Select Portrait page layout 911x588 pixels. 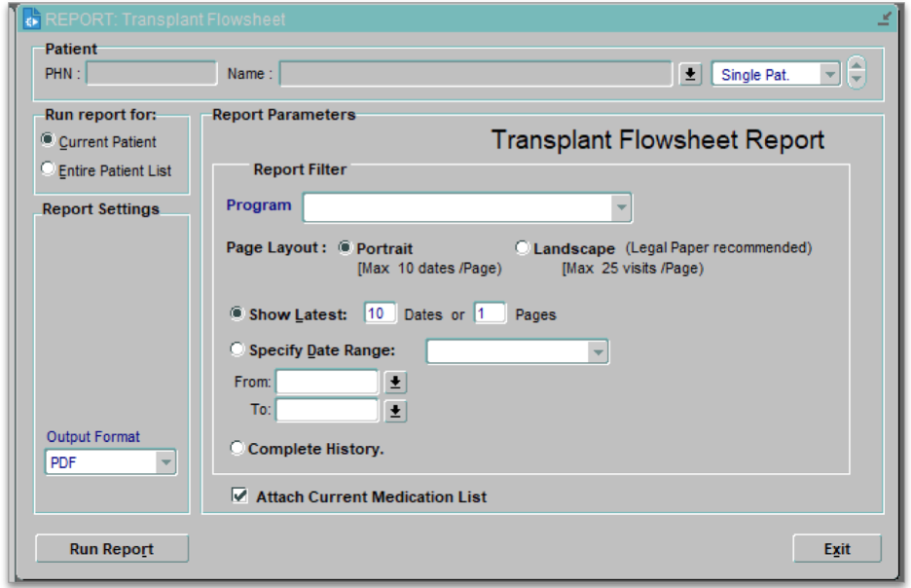pyautogui.click(x=345, y=248)
